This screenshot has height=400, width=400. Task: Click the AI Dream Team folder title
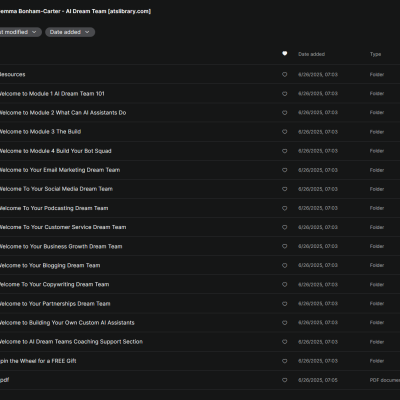(x=75, y=11)
